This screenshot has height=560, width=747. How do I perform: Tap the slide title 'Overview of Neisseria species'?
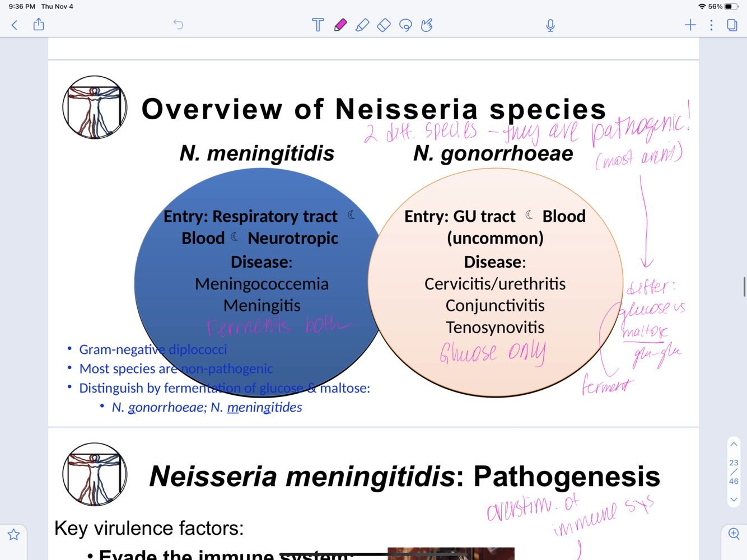(373, 109)
